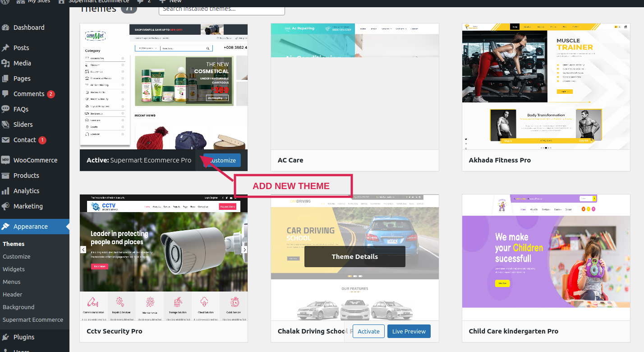
Task: Click the Search installed themes field
Action: (x=222, y=9)
